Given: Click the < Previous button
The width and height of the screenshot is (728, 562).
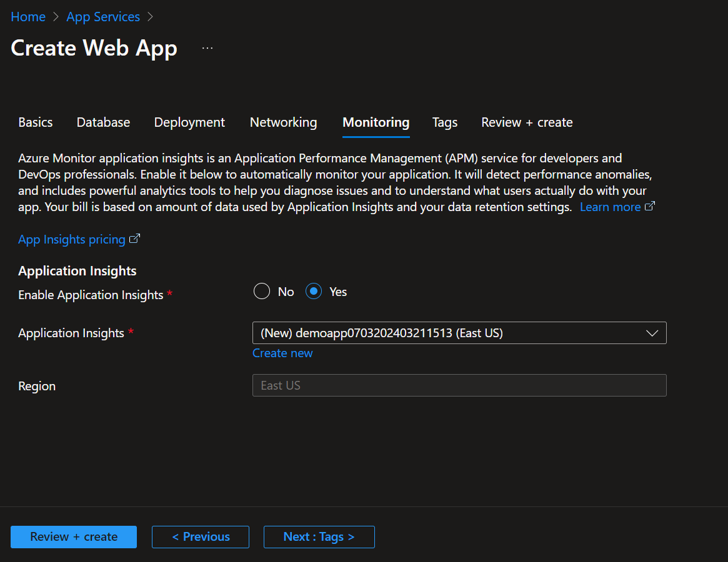Looking at the screenshot, I should click(x=201, y=537).
